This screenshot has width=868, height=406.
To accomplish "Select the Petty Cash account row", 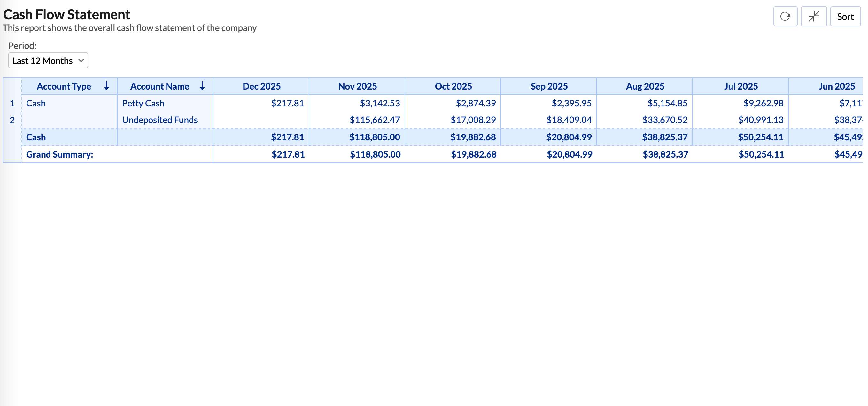I will [143, 103].
